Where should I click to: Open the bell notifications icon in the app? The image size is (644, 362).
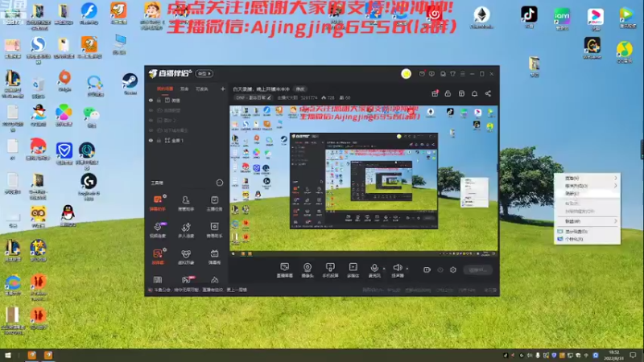pyautogui.click(x=474, y=93)
